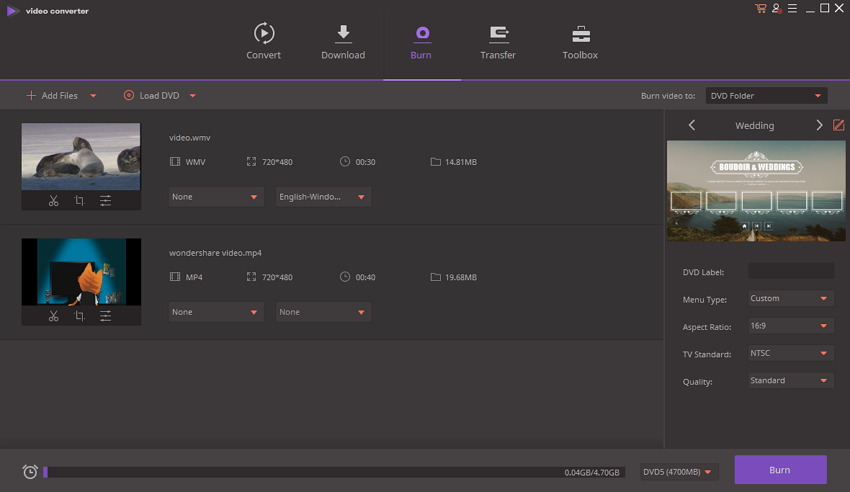Switch to the Convert tab
The height and width of the screenshot is (492, 850).
pos(263,41)
